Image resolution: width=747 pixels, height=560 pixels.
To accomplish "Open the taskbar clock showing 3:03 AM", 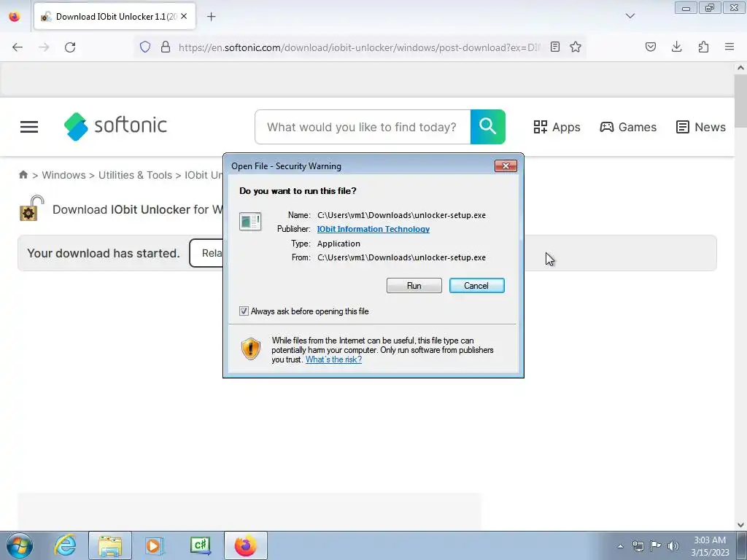I will point(710,546).
